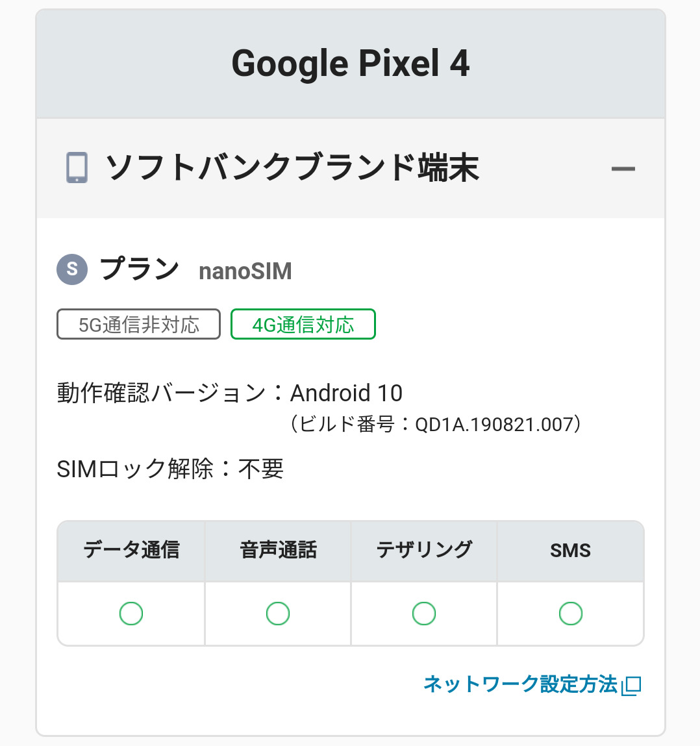Select the SMS column header
The height and width of the screenshot is (746, 700).
571,551
